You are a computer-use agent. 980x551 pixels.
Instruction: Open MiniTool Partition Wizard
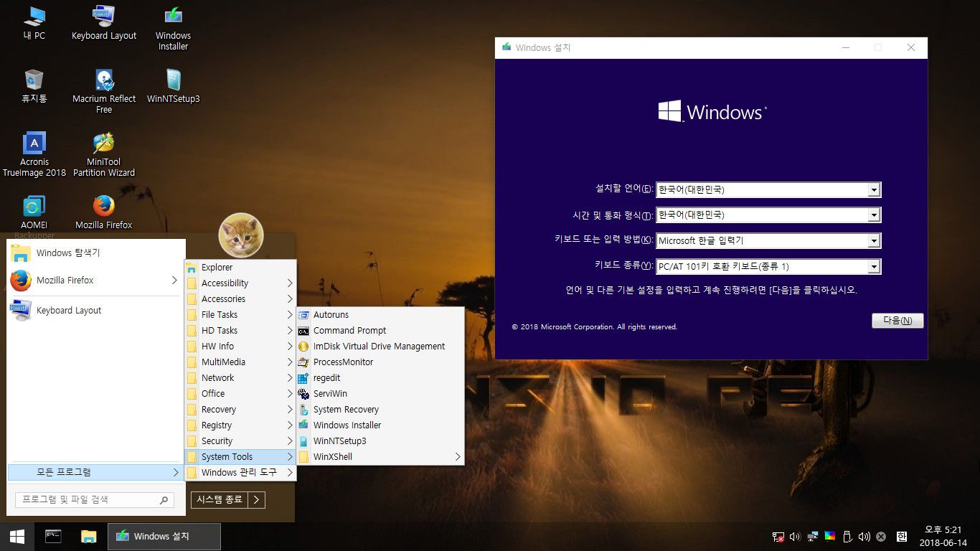(x=104, y=154)
